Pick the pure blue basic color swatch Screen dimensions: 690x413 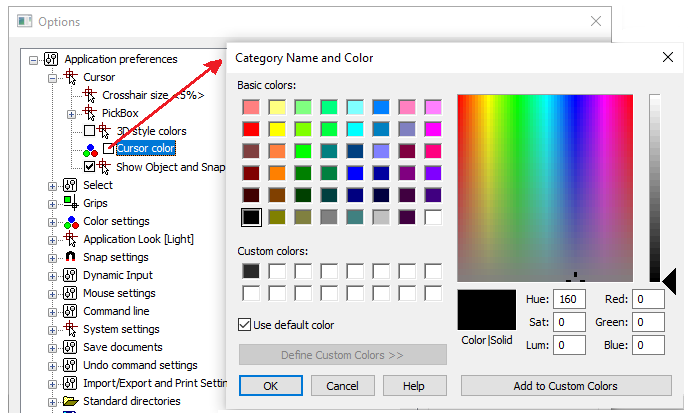(x=355, y=173)
